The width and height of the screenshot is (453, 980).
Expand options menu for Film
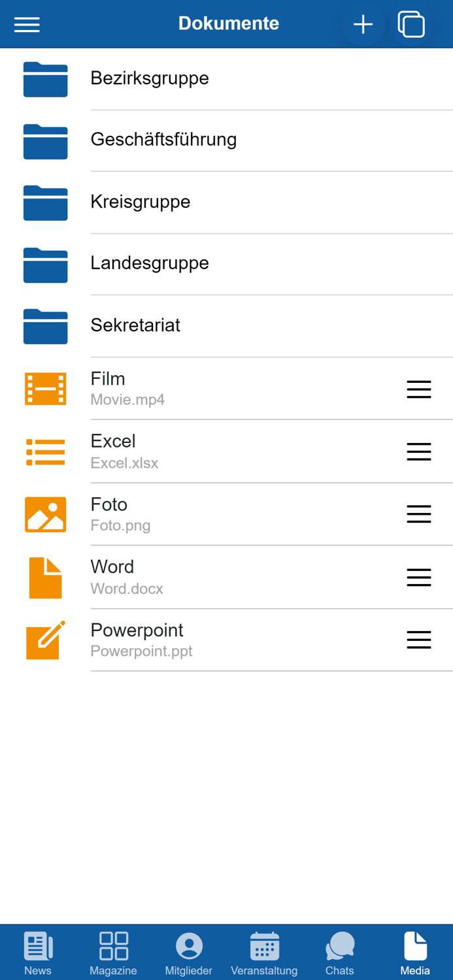pos(418,389)
